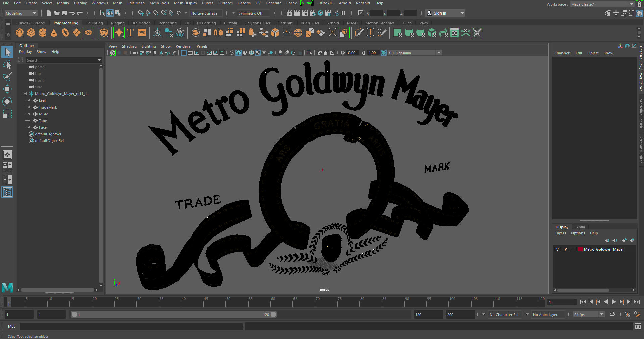This screenshot has height=339, width=644.
Task: Open the viewport Shading menu
Action: tap(129, 46)
